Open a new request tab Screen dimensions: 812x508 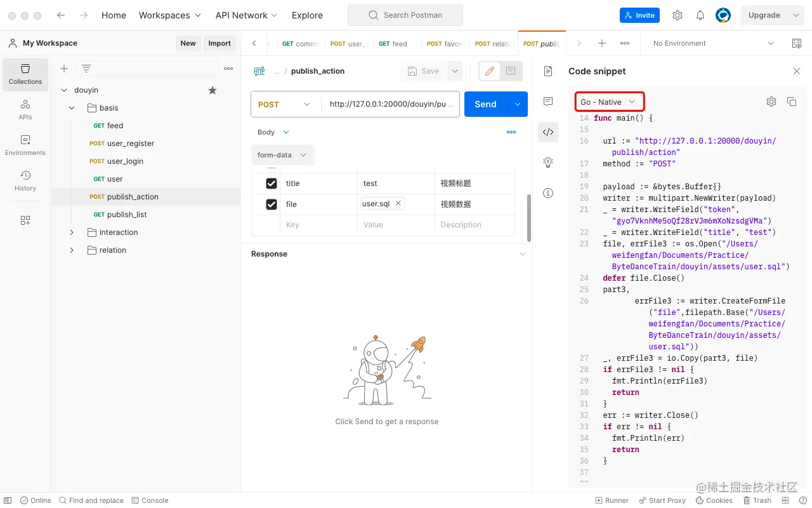(602, 43)
